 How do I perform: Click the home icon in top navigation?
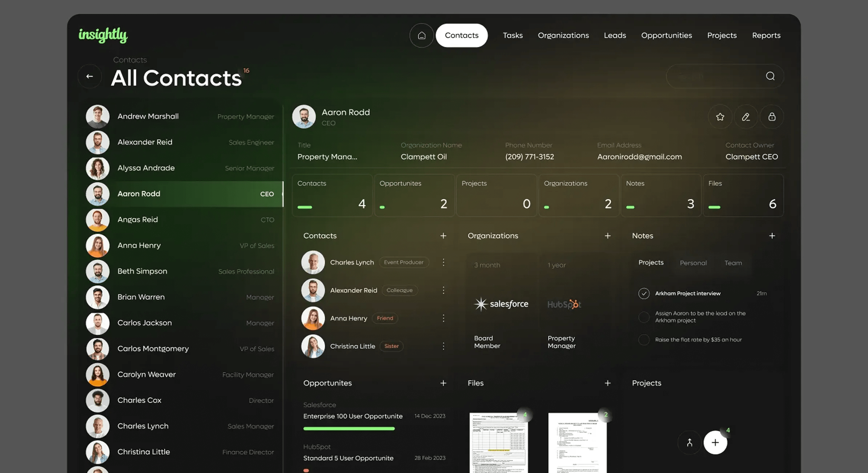click(x=421, y=35)
